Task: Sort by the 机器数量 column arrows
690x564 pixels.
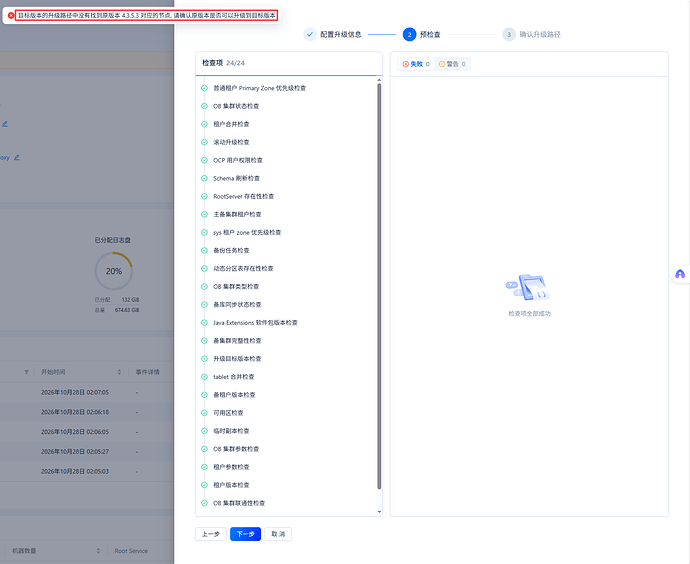Action: tap(98, 551)
